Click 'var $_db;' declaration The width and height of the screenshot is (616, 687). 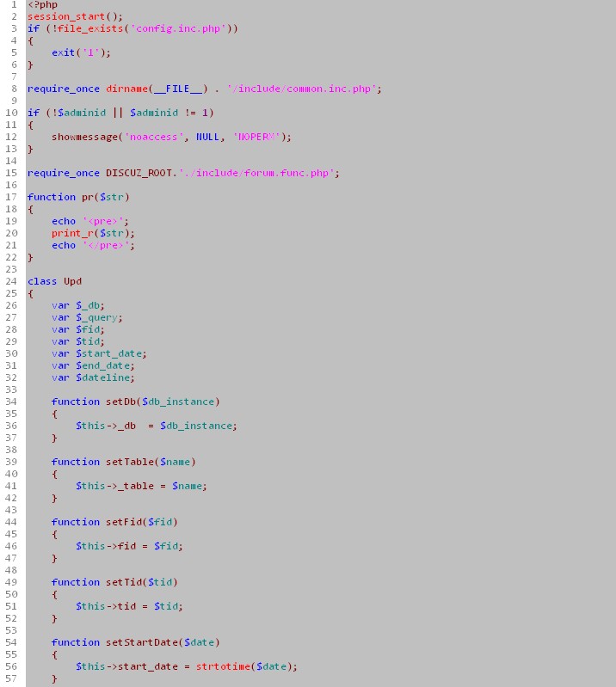[78, 305]
